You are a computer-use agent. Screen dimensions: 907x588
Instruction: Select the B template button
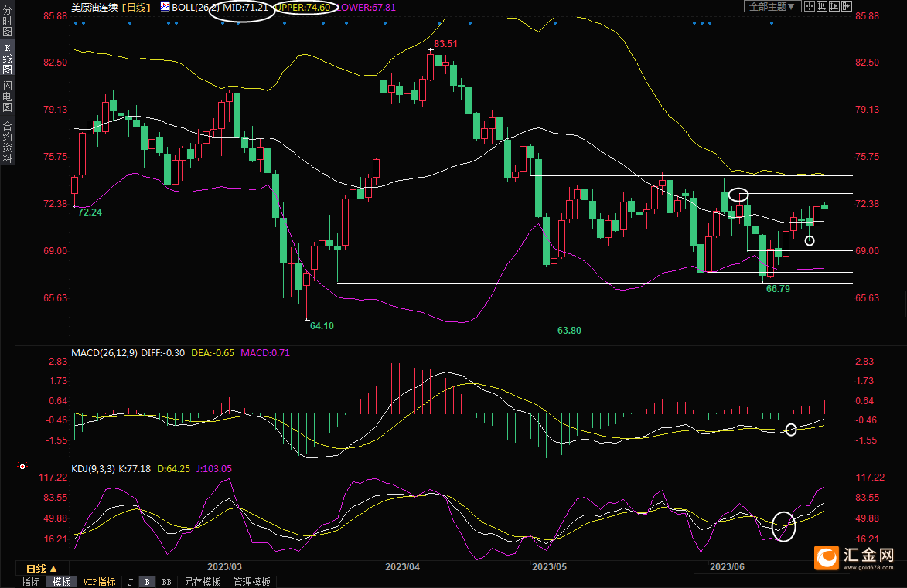[x=148, y=582]
